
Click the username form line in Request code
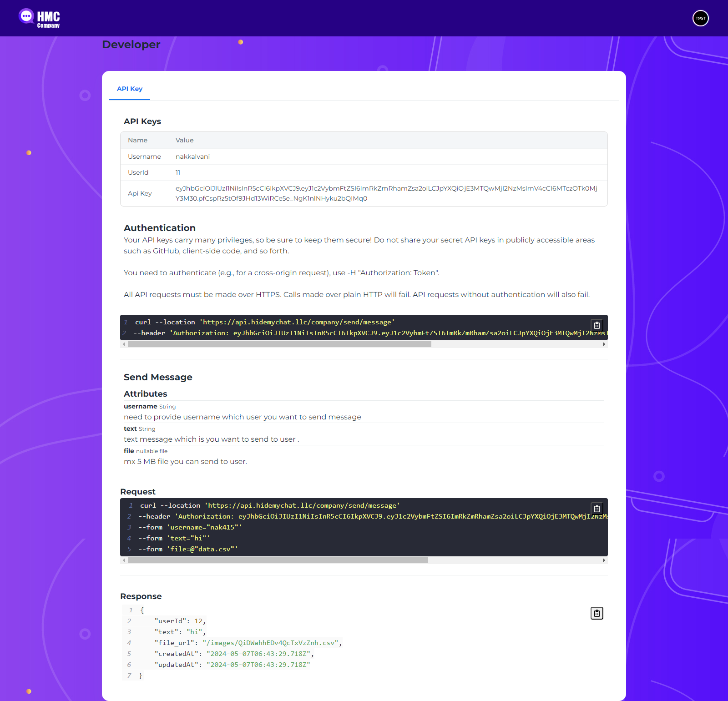(190, 527)
